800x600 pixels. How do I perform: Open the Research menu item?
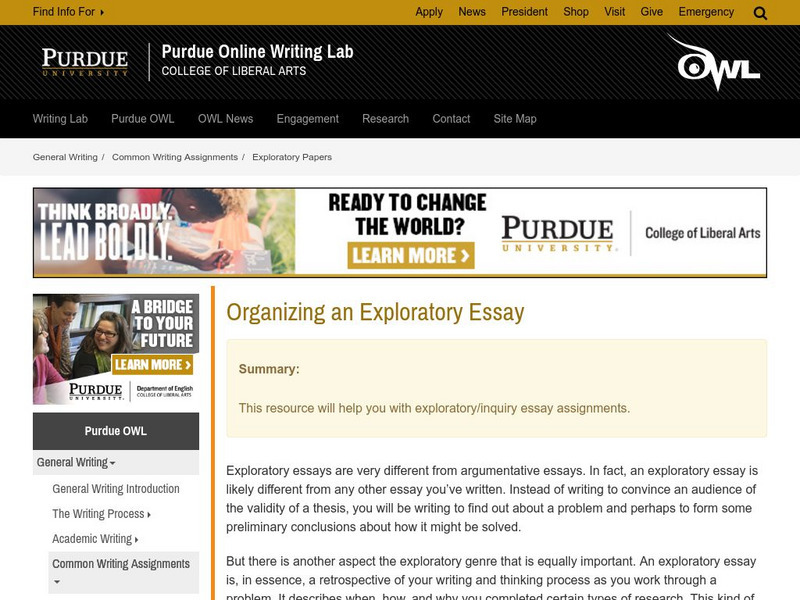click(x=385, y=119)
